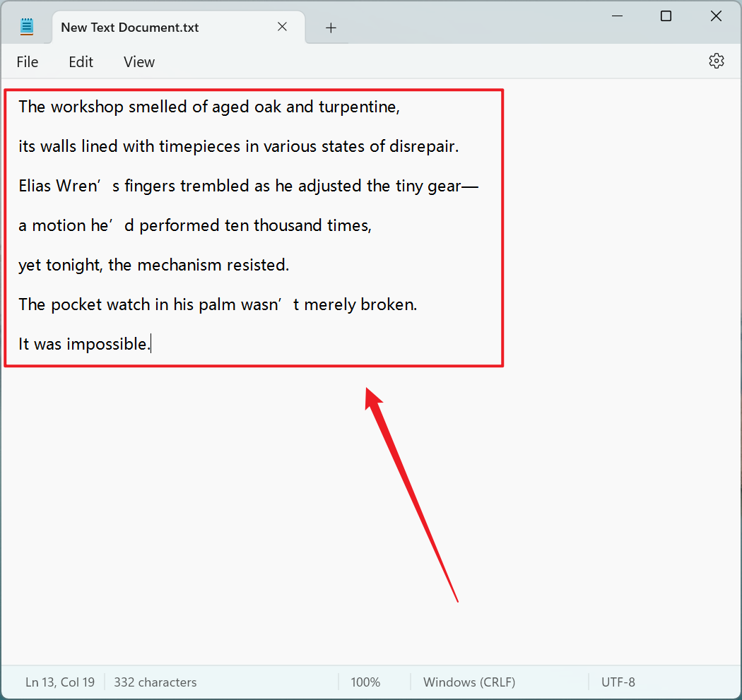Click the Windows (CRLF) line ending indicator
Image resolution: width=742 pixels, height=700 pixels.
click(469, 682)
